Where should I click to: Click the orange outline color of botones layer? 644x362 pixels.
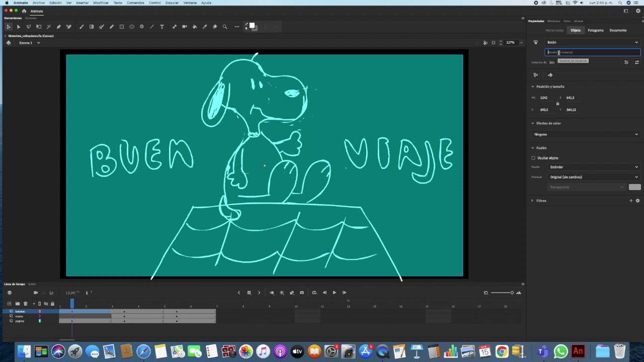[40, 311]
